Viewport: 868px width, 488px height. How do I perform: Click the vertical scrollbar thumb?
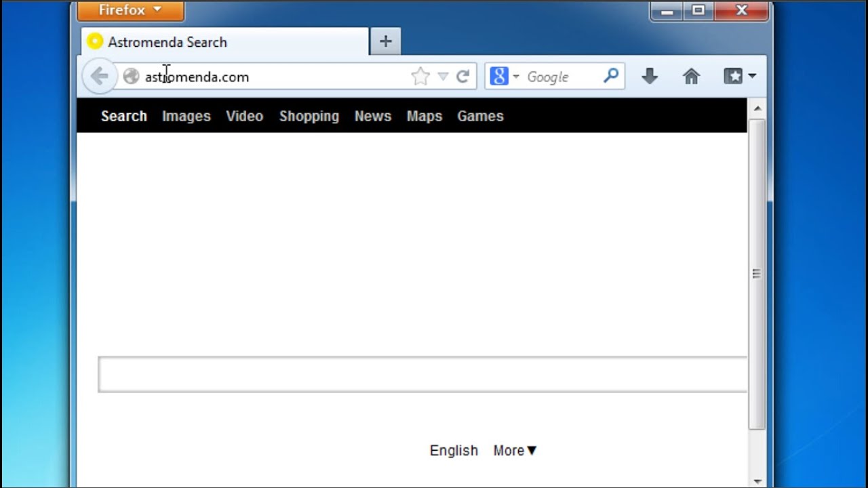[757, 274]
